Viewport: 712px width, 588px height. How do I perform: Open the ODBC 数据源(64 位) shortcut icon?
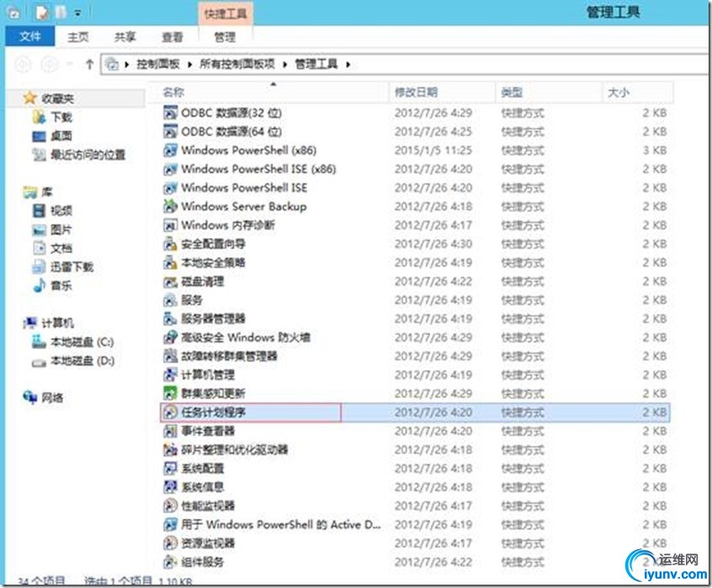[170, 131]
